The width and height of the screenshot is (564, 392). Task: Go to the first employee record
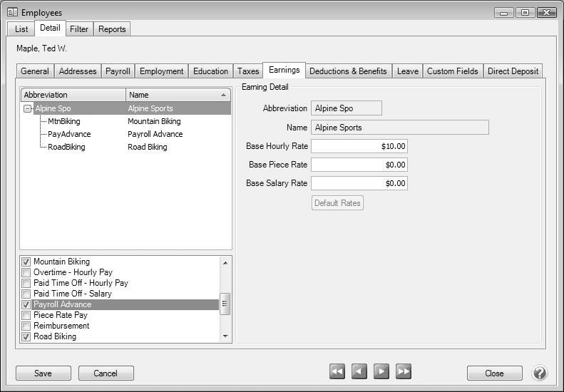click(x=337, y=371)
